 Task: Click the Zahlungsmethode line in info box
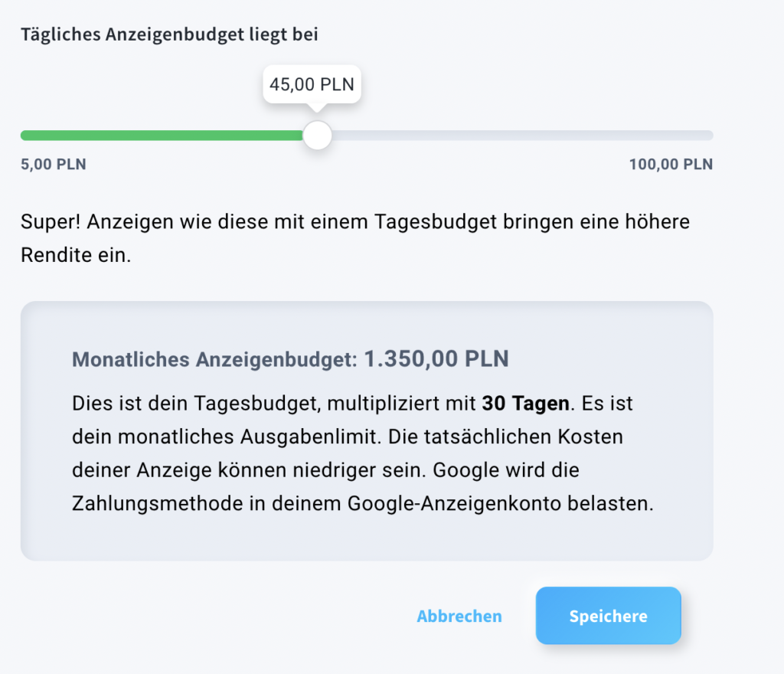(362, 503)
